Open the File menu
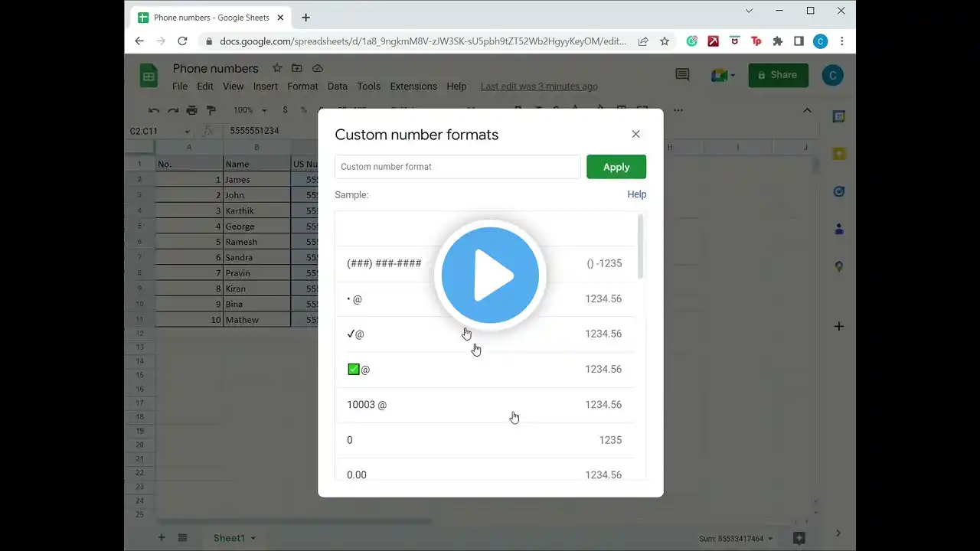The image size is (980, 551). coord(180,86)
